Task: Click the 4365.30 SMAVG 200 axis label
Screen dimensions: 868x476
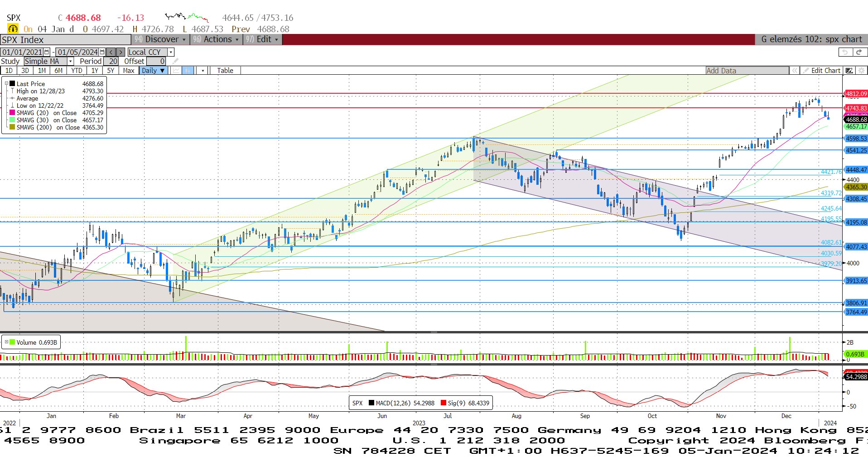Action: [x=856, y=187]
